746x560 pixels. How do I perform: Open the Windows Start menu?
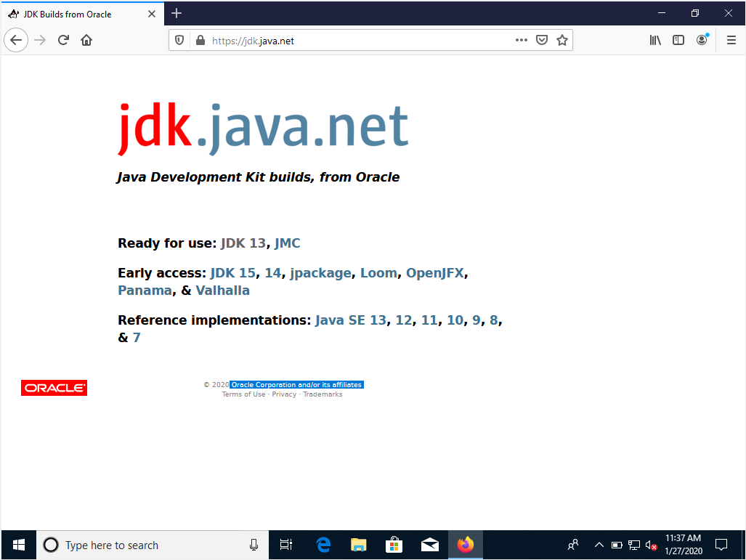coord(19,545)
